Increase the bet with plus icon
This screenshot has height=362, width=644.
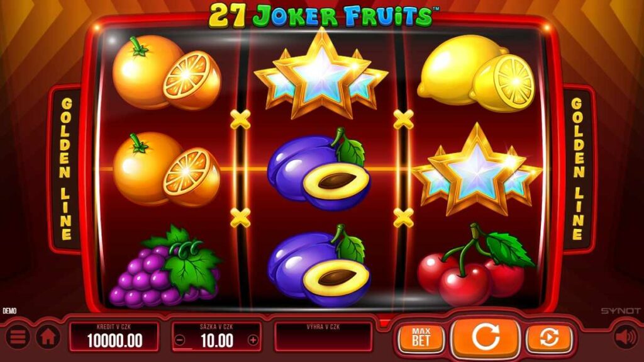coord(253,341)
